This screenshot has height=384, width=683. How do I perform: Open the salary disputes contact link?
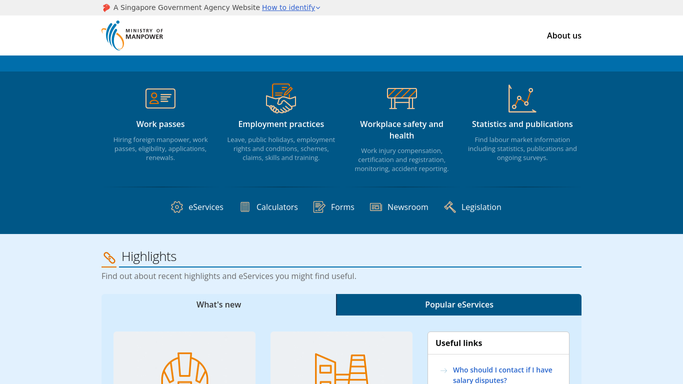[502, 375]
